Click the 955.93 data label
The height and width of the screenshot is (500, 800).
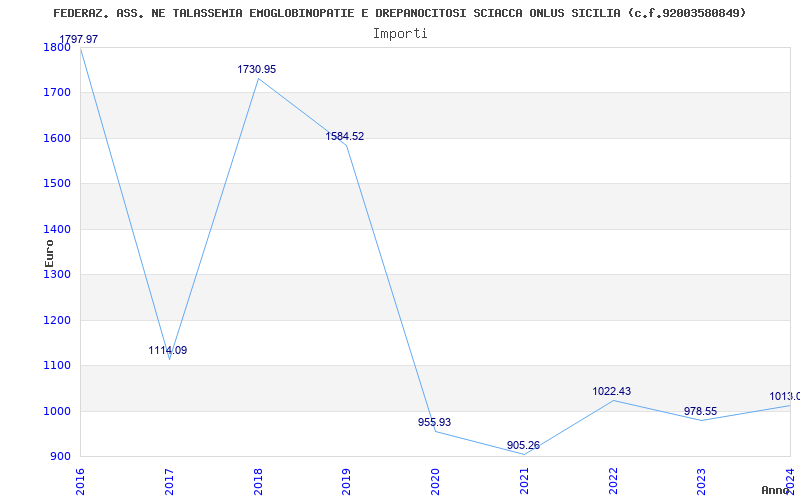[434, 422]
